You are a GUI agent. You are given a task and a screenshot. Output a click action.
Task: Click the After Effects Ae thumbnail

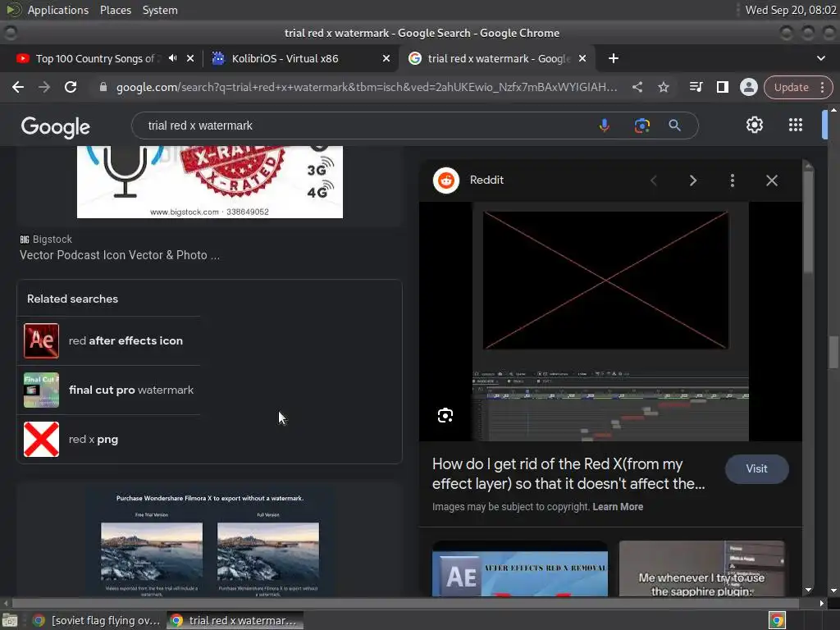pos(41,340)
